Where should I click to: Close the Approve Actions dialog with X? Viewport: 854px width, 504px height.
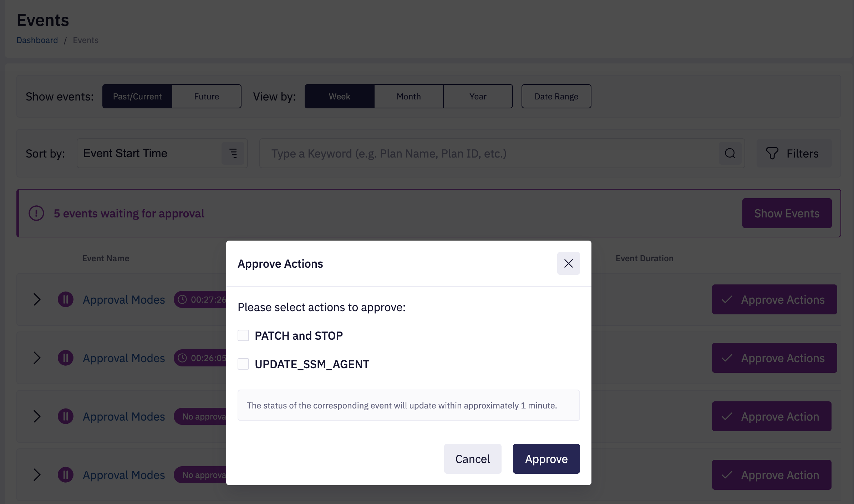pyautogui.click(x=568, y=263)
